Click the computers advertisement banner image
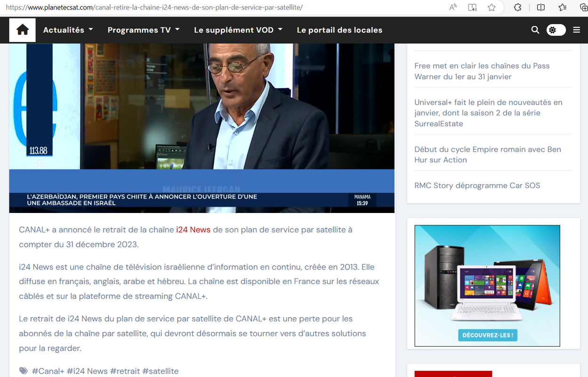Image resolution: width=588 pixels, height=377 pixels. [487, 286]
